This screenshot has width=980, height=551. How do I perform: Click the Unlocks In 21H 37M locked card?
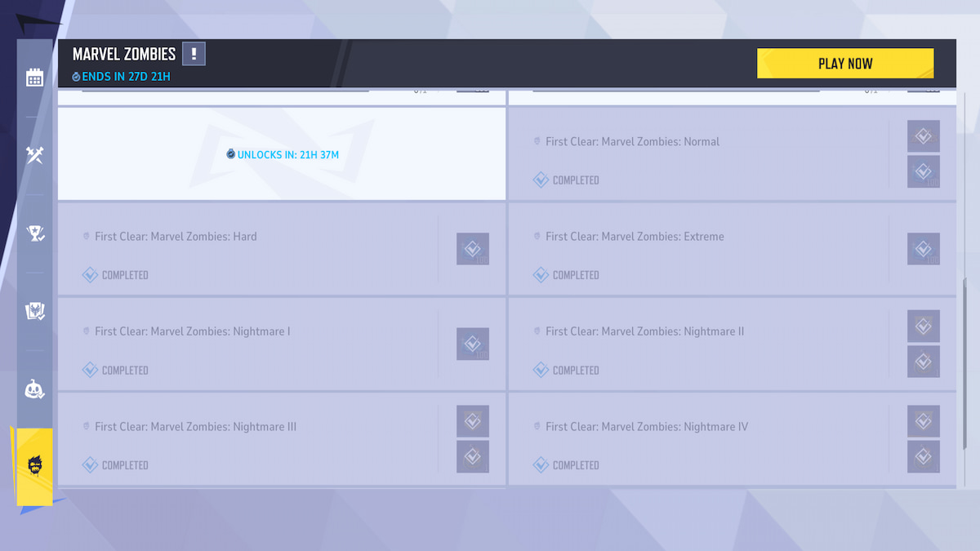[x=282, y=154]
